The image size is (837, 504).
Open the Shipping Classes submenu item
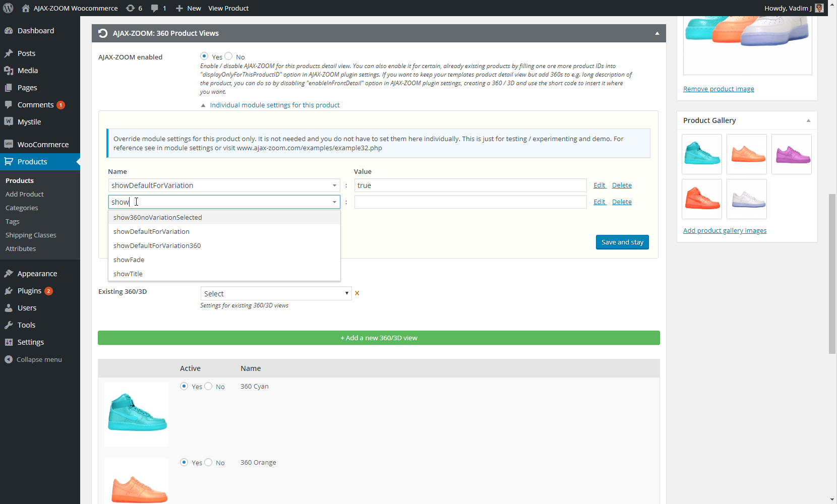coord(31,235)
